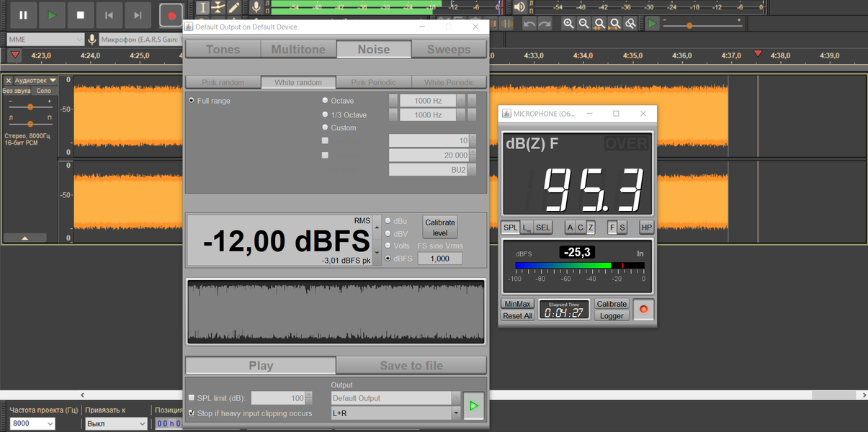Click the Undo arrow icon
The image size is (868, 432).
tap(529, 24)
